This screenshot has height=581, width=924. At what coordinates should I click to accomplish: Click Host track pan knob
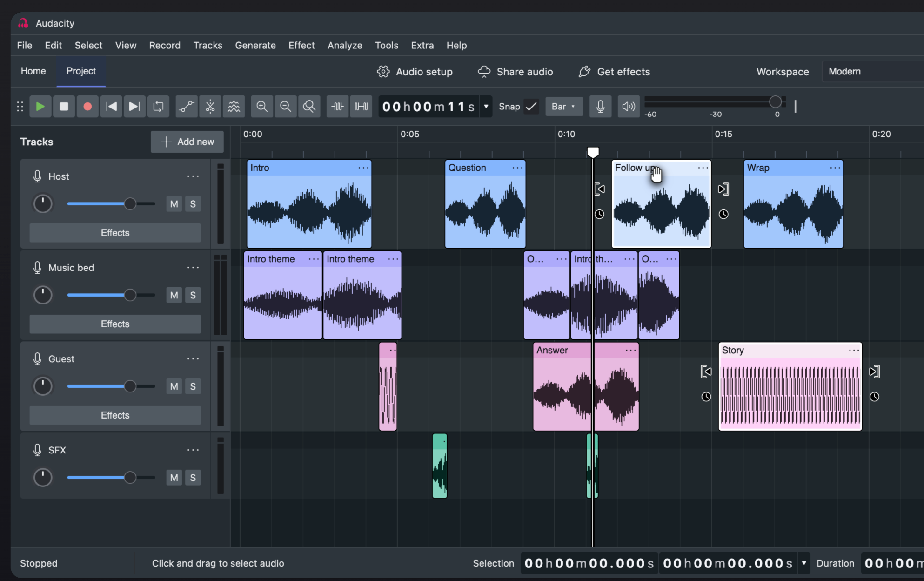(43, 204)
